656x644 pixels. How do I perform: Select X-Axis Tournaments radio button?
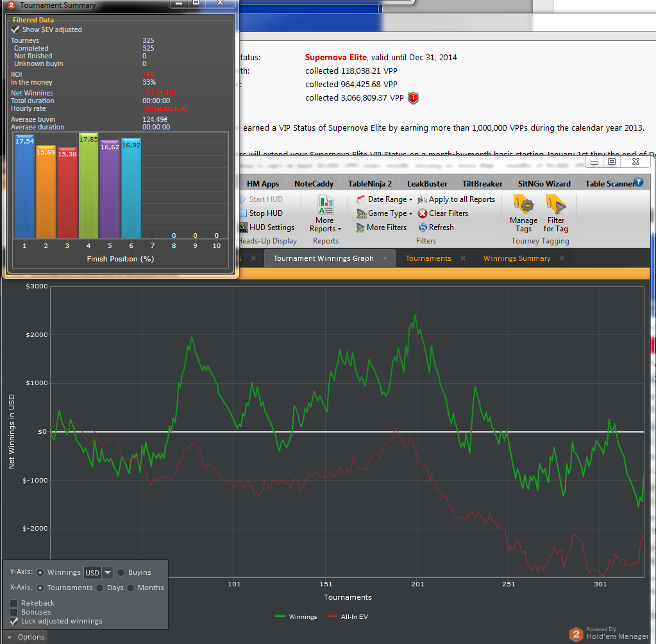pos(40,588)
